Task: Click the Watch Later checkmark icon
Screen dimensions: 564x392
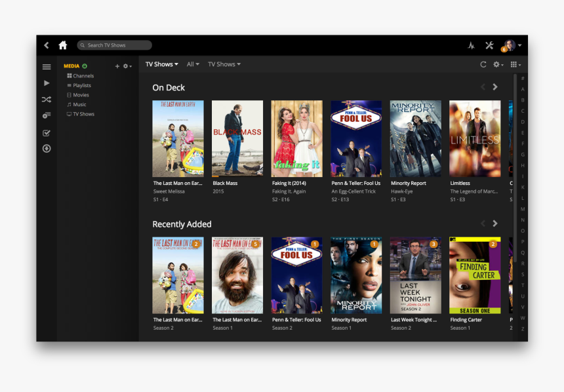Action: point(47,133)
